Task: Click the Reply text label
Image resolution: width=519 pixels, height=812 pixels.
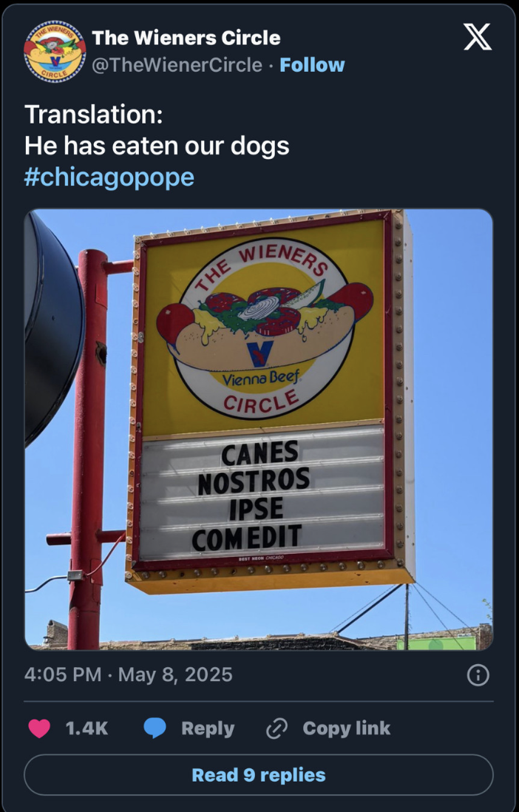Action: pos(208,728)
